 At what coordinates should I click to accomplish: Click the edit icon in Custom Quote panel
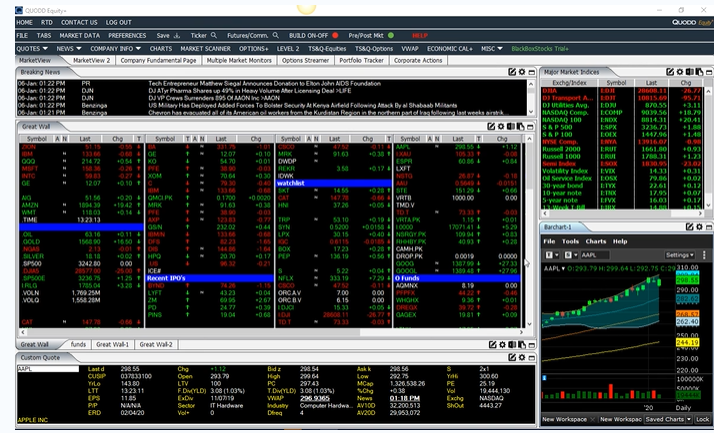coord(512,357)
